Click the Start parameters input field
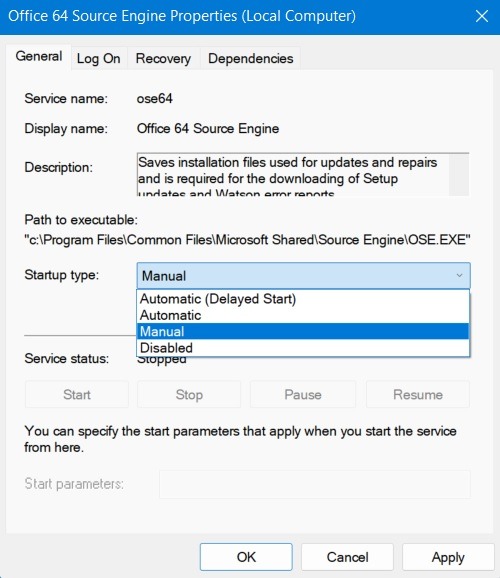 tap(315, 484)
